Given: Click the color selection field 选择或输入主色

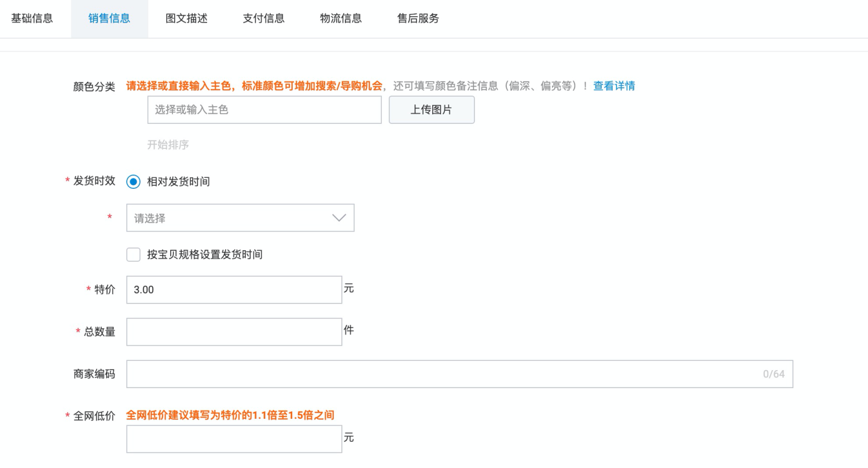Looking at the screenshot, I should tap(264, 109).
